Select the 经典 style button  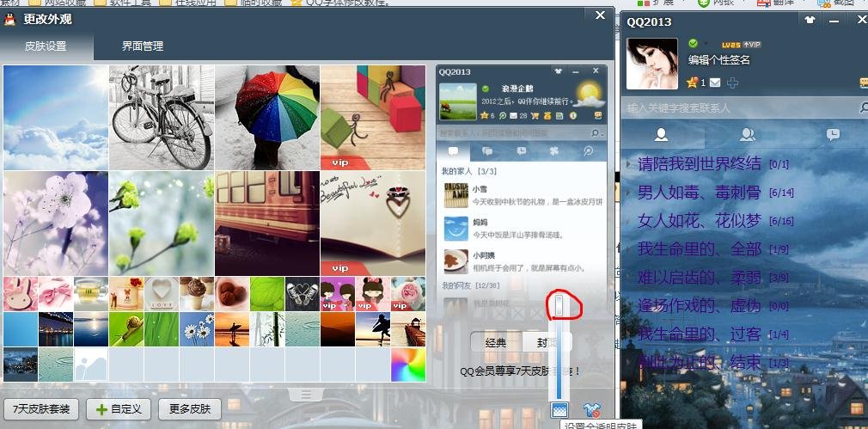[495, 343]
